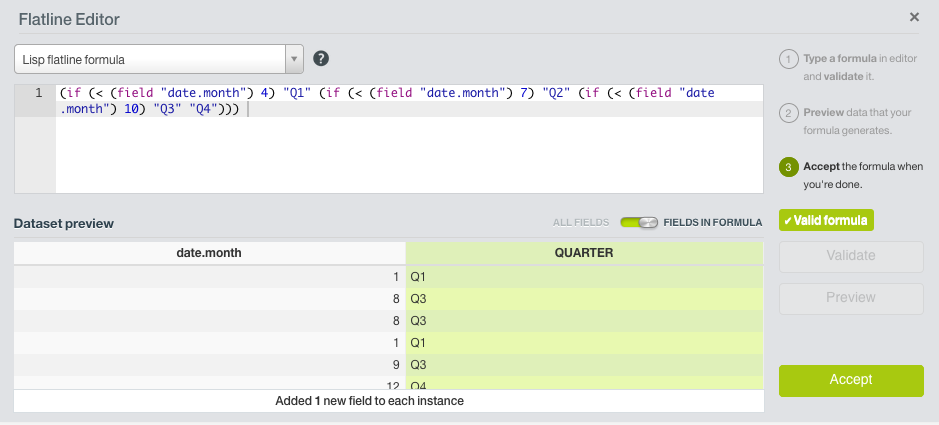Screen dimensions: 939x425
Task: Click the month value 9 cell
Action: [x=209, y=365]
